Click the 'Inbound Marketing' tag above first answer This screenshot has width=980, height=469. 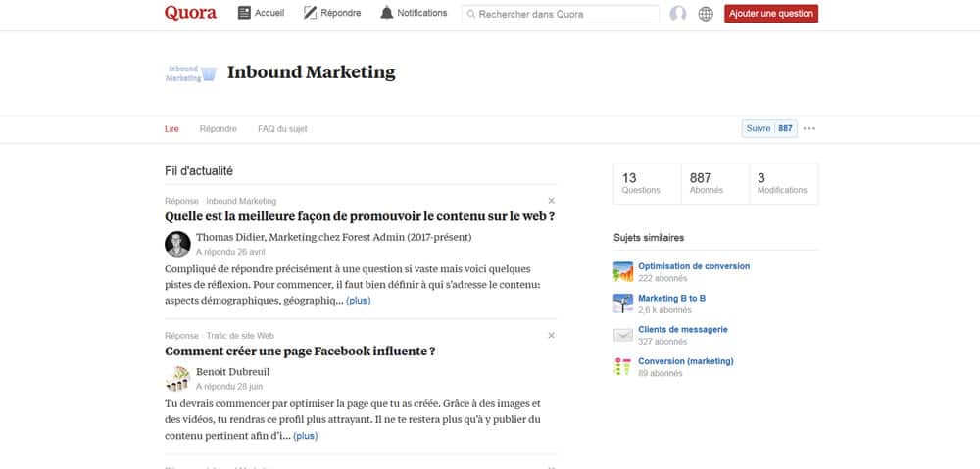click(x=241, y=201)
